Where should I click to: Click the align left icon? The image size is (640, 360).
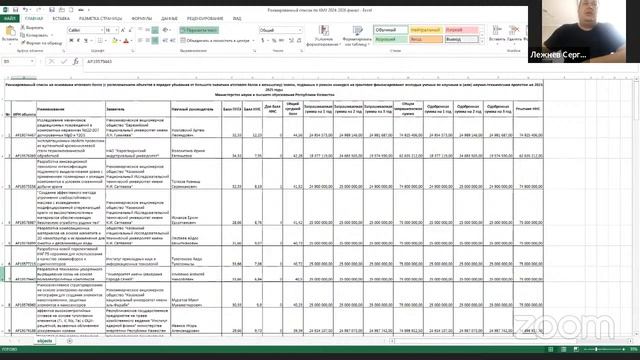coord(140,40)
